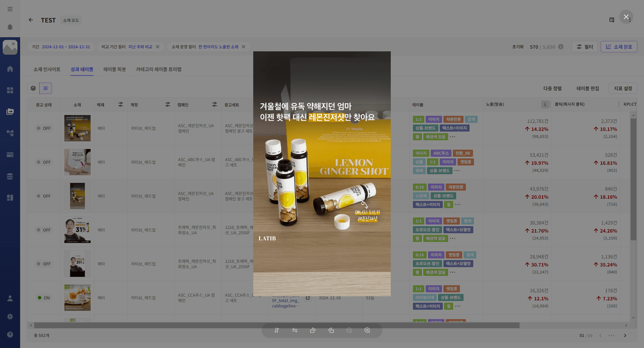Viewport: 644px width, 348px height.
Task: Open the 소재 인사이트 tab
Action: (x=47, y=69)
